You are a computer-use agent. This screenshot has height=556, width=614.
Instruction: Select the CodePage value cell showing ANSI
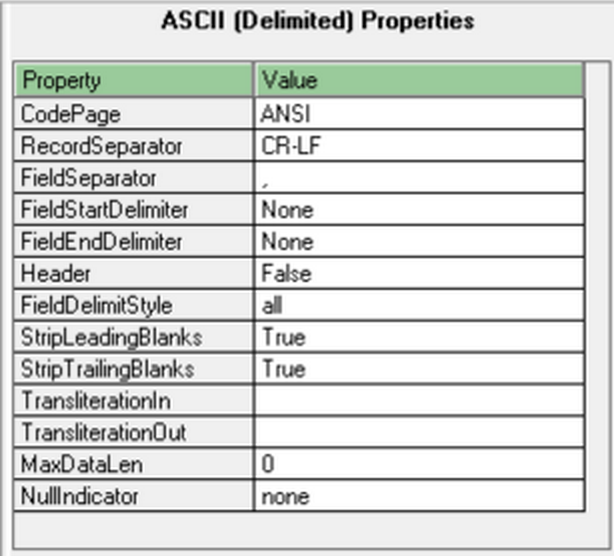tap(418, 113)
